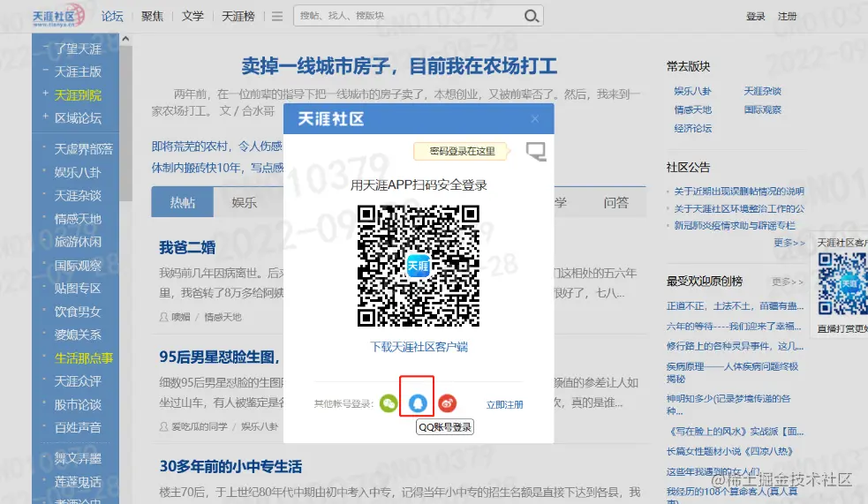Screen dimensions: 868x504
Task: Open 正道不正，土法不土 ranked post
Action: 735,306
